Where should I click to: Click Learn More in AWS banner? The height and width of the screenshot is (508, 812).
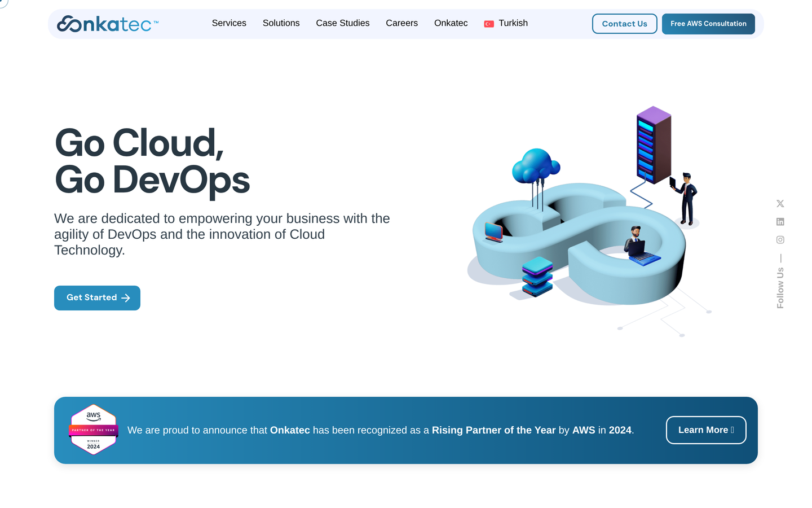pyautogui.click(x=706, y=430)
